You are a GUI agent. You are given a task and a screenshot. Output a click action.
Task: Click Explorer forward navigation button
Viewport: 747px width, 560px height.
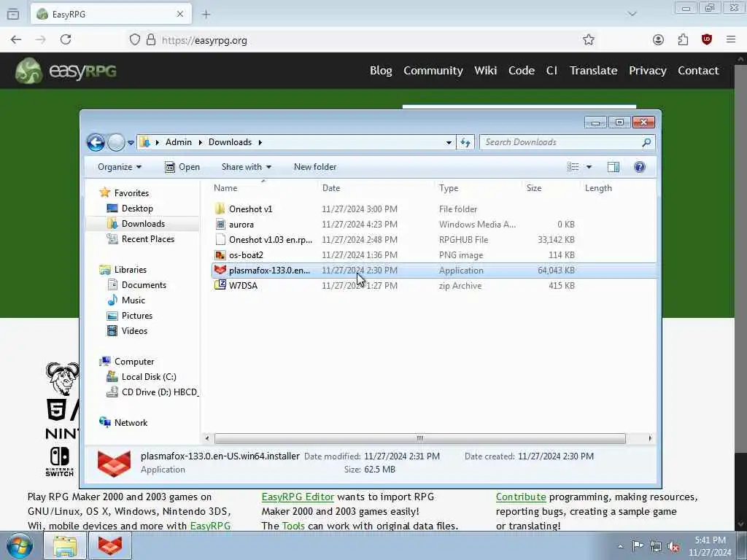(116, 142)
